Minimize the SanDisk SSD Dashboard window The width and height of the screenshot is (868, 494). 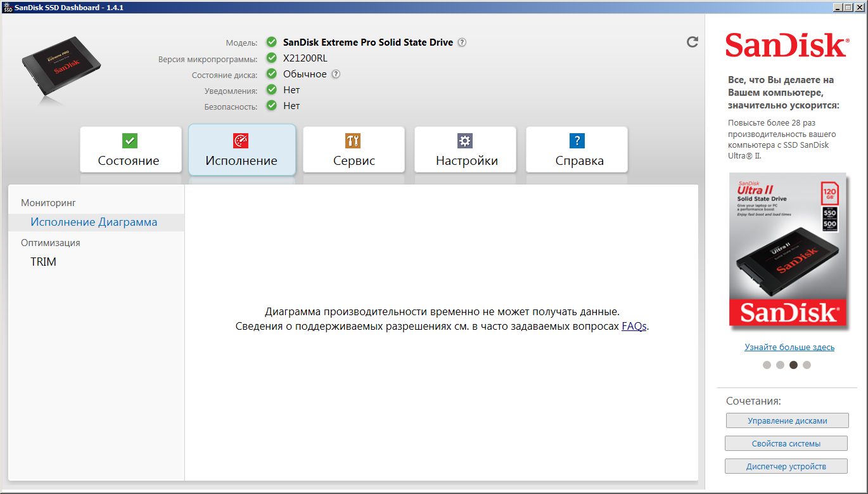pyautogui.click(x=838, y=7)
